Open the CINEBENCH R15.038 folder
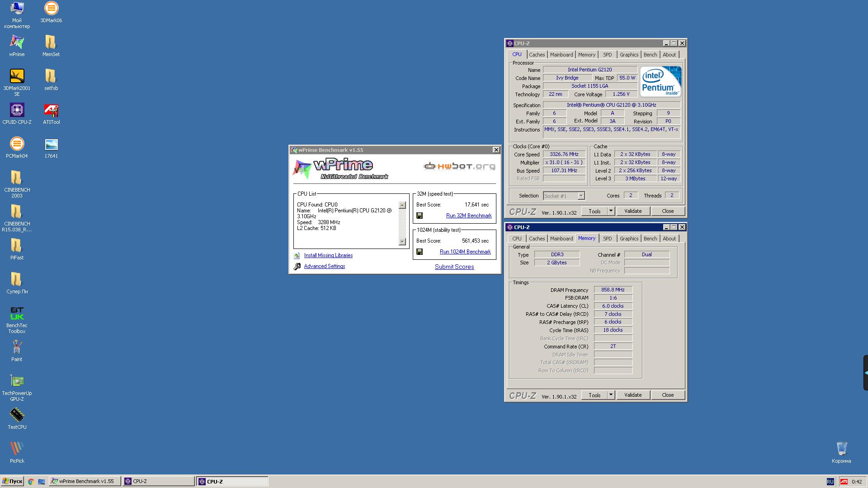868x488 pixels. 17,218
